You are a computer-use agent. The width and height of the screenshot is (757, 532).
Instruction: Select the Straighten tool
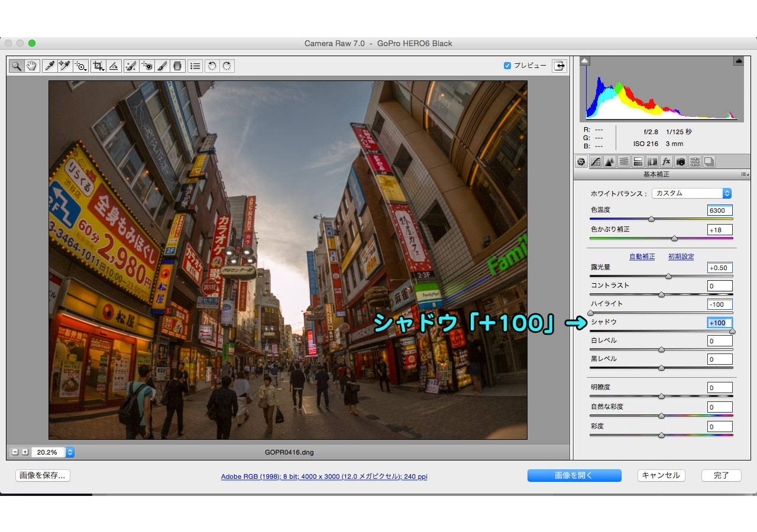point(114,66)
